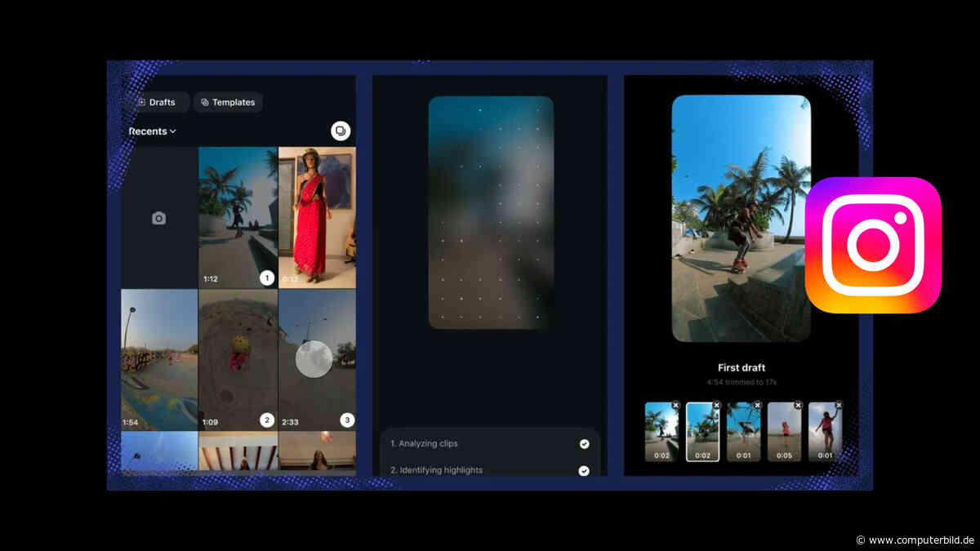980x551 pixels.
Task: Click the '4:54 trimmed to 17s' text
Action: [x=742, y=382]
